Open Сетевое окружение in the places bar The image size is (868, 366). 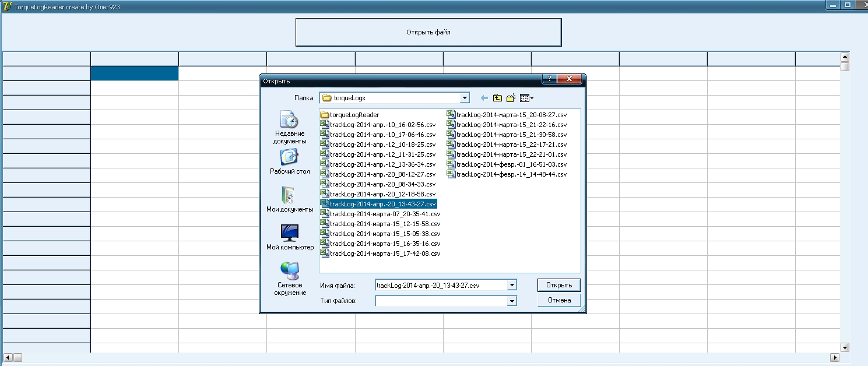(x=290, y=279)
